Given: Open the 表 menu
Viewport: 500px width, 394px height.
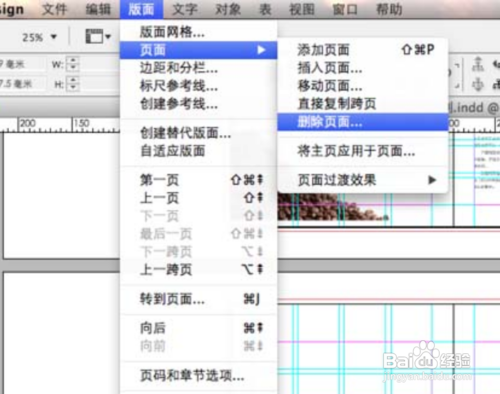Looking at the screenshot, I should point(266,9).
